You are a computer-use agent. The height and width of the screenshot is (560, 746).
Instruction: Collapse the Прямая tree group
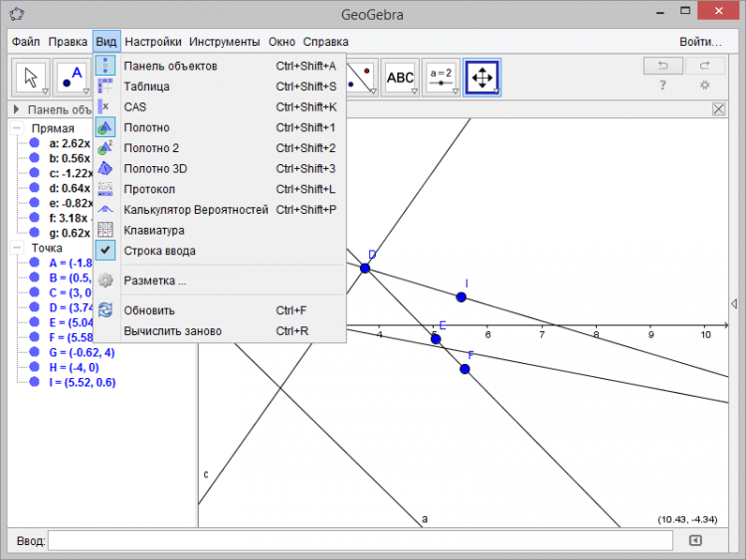(x=17, y=128)
